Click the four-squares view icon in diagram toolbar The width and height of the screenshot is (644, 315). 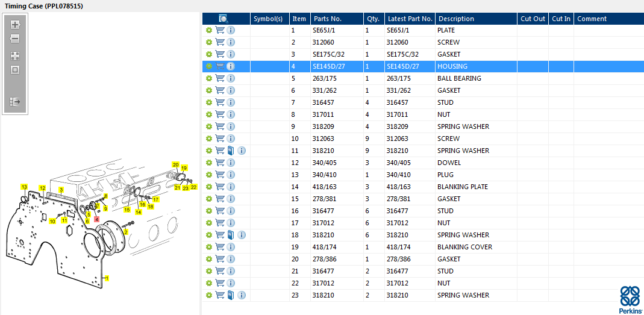[x=15, y=56]
